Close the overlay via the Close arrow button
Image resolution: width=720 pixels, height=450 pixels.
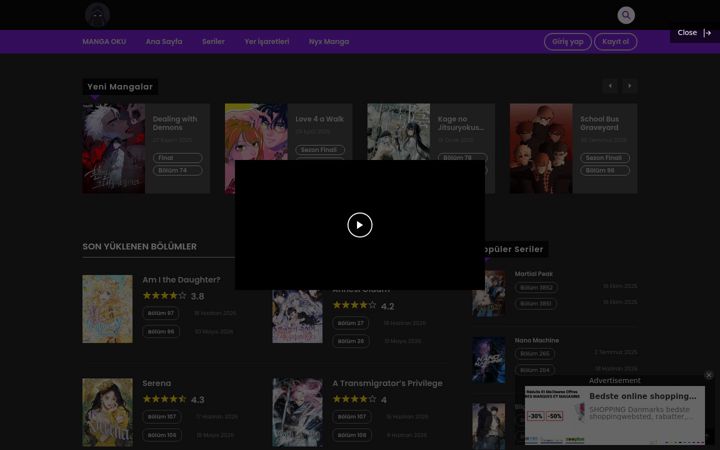click(694, 33)
